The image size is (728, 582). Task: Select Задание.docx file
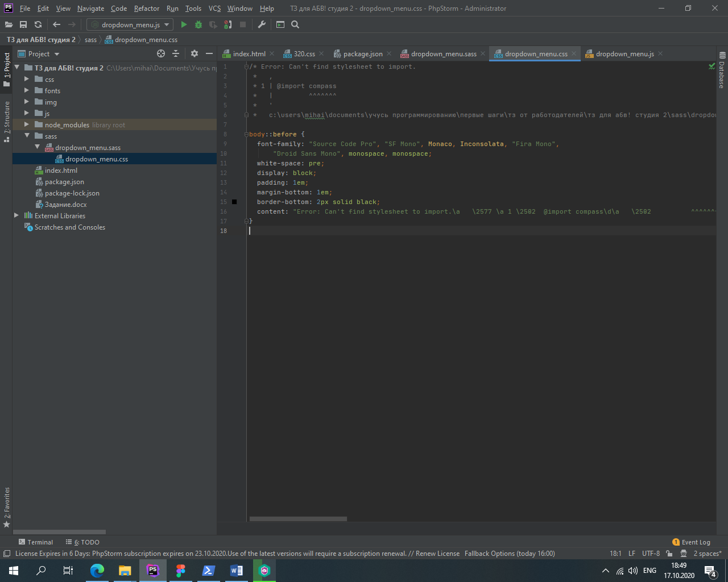pos(66,205)
